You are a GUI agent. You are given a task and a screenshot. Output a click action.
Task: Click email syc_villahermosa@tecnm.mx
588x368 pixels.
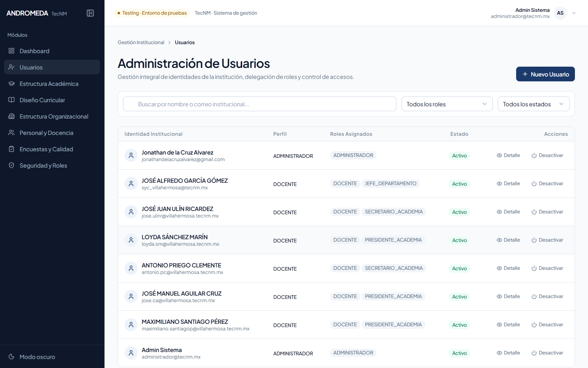[175, 188]
